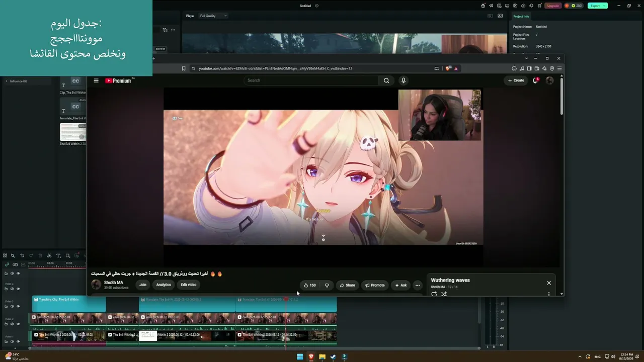Open Analytics for the YouTube video
Viewport: 644px width, 362px height.
[x=164, y=285]
